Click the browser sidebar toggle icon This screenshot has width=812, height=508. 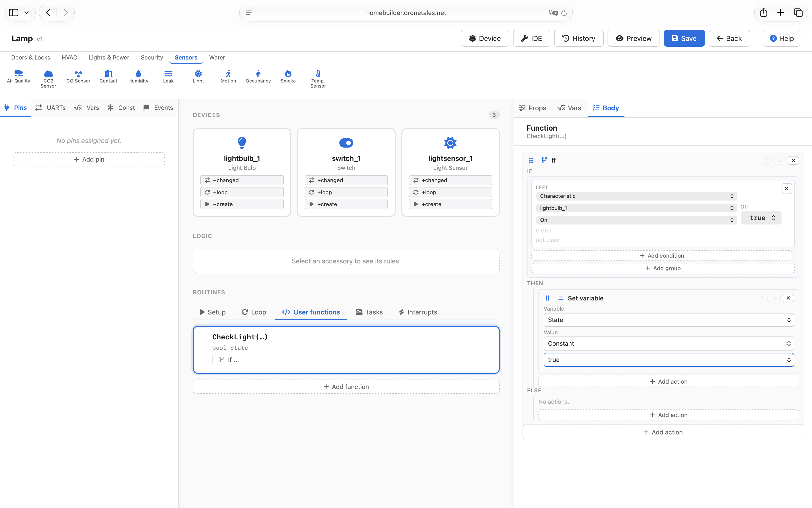14,12
